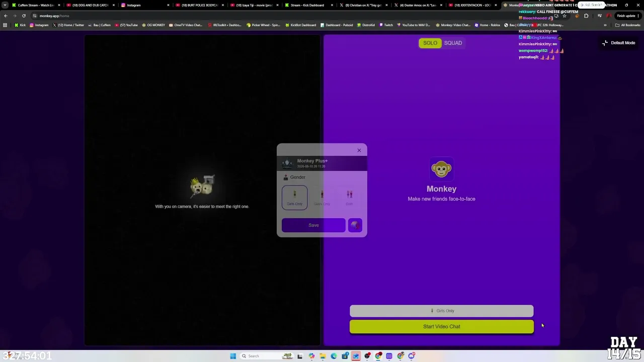
Task: Open the Picker Wheel bookmark
Action: coord(264,25)
